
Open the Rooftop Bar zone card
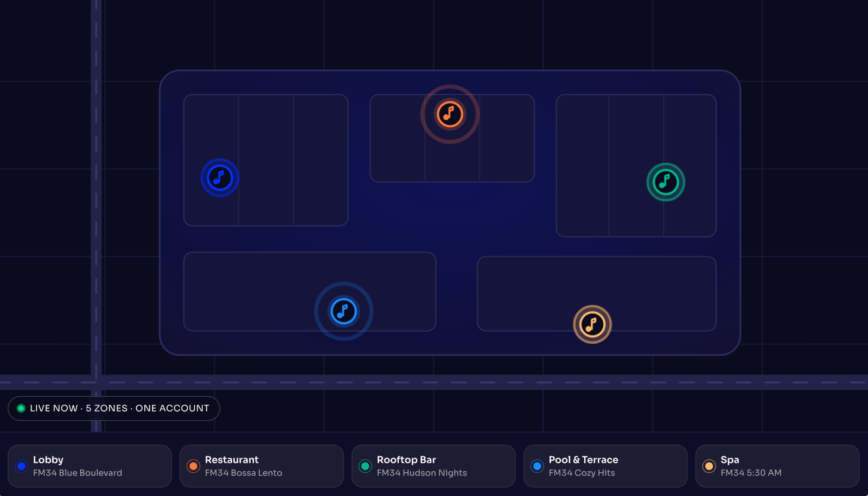tap(433, 466)
